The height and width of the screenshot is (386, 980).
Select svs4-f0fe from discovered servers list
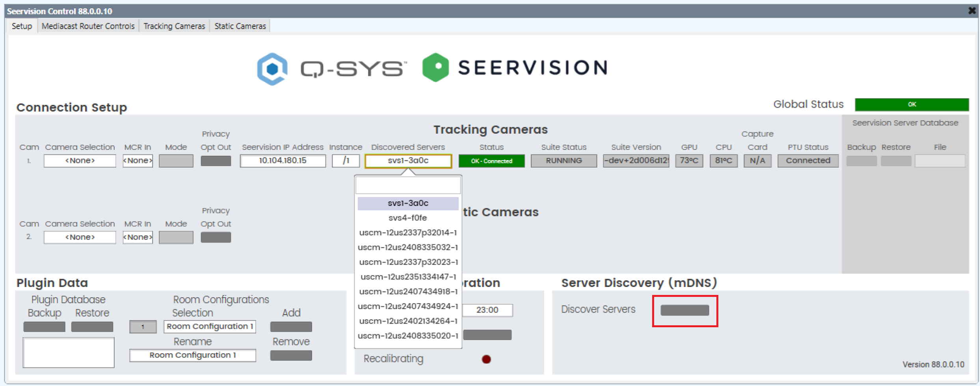click(x=408, y=218)
